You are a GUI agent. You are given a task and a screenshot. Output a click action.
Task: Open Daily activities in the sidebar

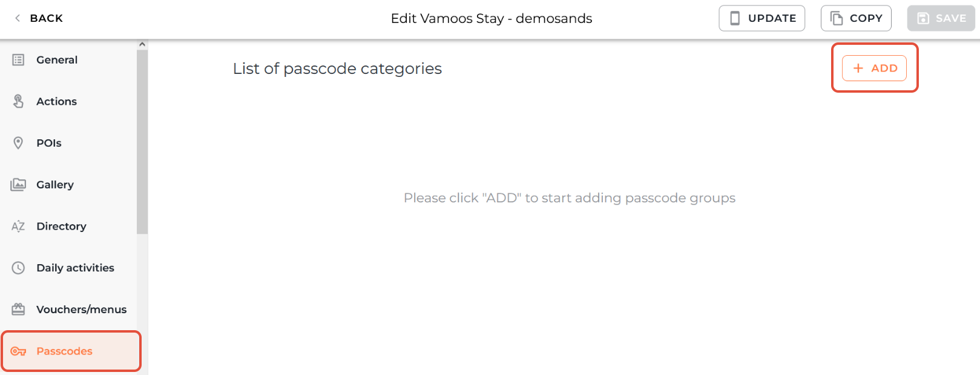75,268
